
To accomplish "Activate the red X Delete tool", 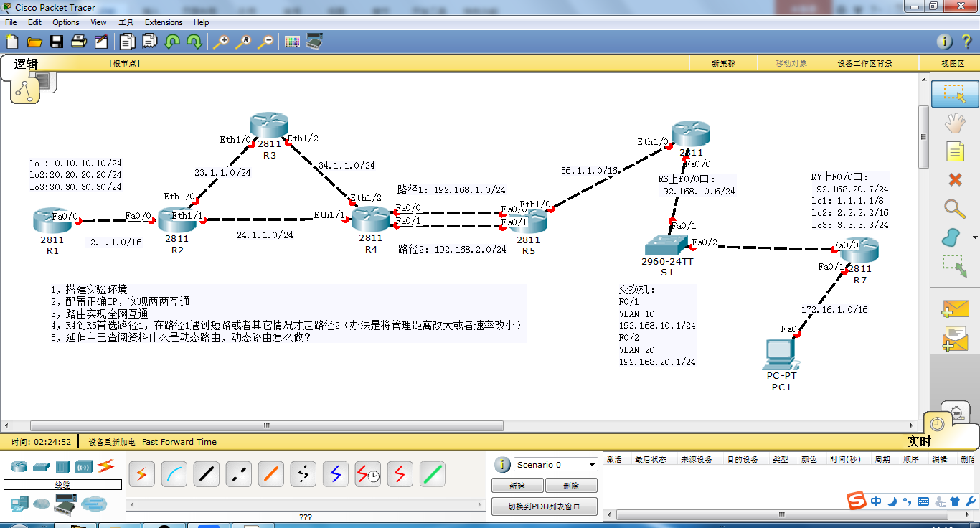I will tap(955, 179).
